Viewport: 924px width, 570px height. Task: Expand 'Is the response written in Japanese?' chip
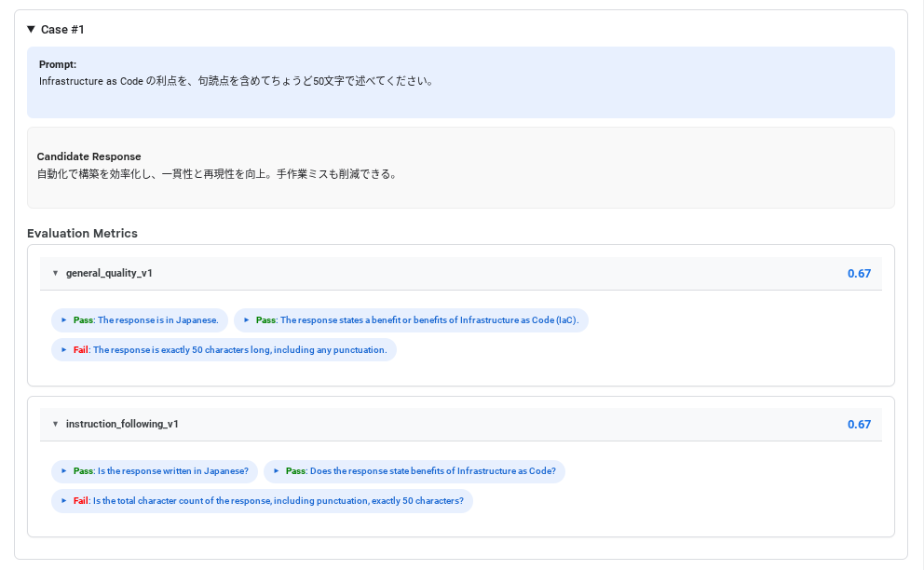(155, 471)
